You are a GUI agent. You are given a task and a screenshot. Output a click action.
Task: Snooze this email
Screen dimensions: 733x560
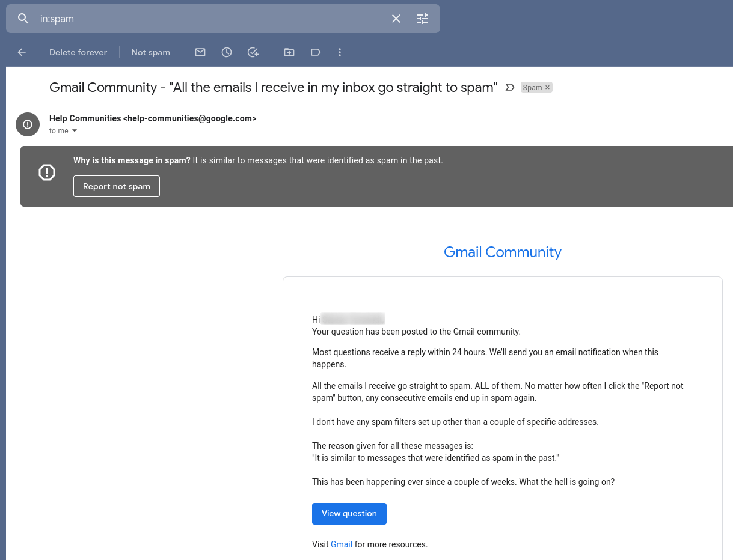(226, 52)
